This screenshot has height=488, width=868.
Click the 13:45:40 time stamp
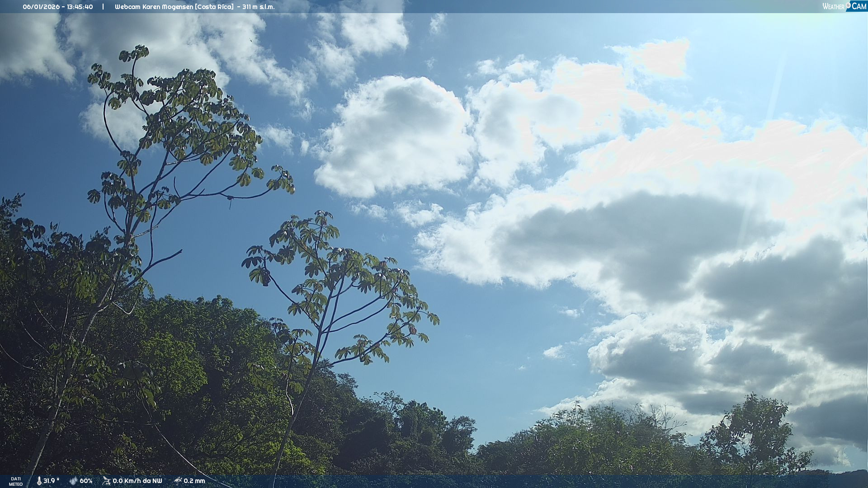80,7
